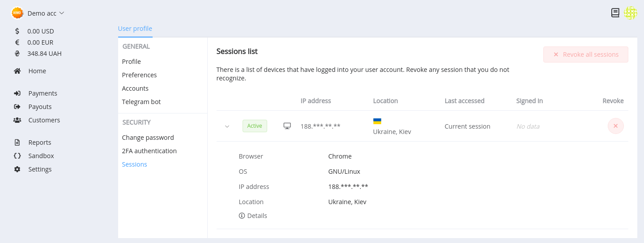Open the 2FA authentication section
The height and width of the screenshot is (243, 644).
click(x=149, y=151)
